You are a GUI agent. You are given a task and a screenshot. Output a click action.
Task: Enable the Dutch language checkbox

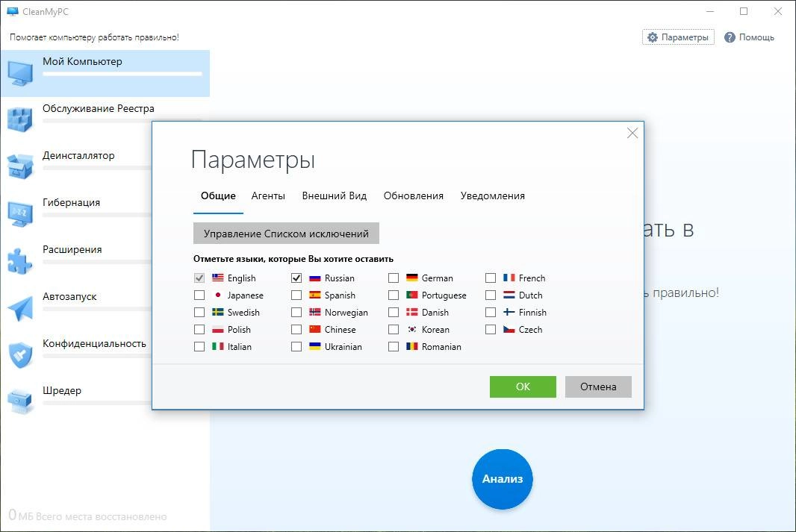[x=491, y=295]
